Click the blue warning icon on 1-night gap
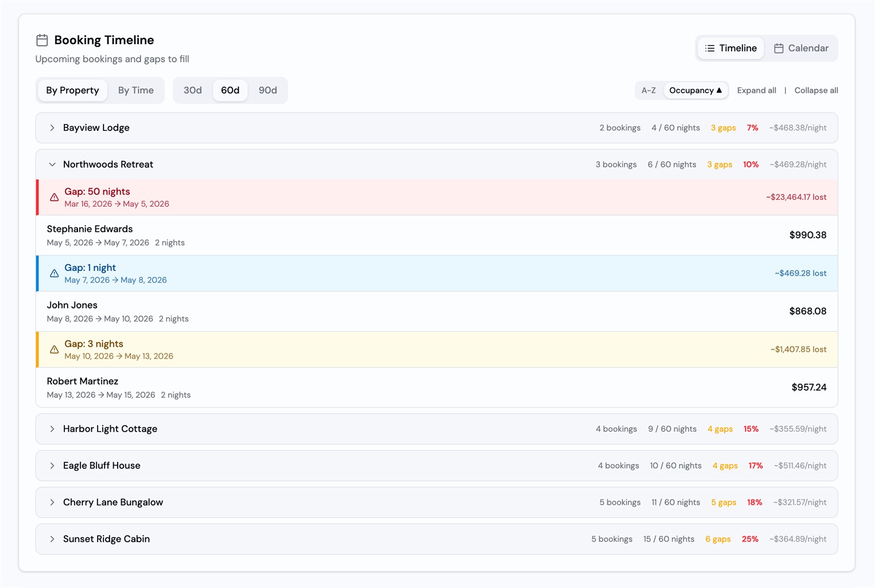The height and width of the screenshot is (588, 875). point(54,273)
